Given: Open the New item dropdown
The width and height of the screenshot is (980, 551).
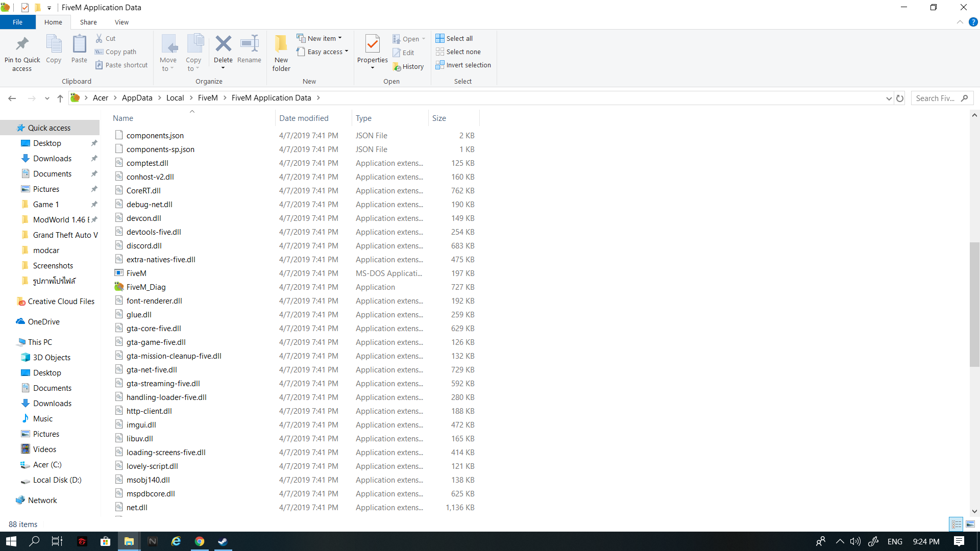Looking at the screenshot, I should (x=320, y=38).
